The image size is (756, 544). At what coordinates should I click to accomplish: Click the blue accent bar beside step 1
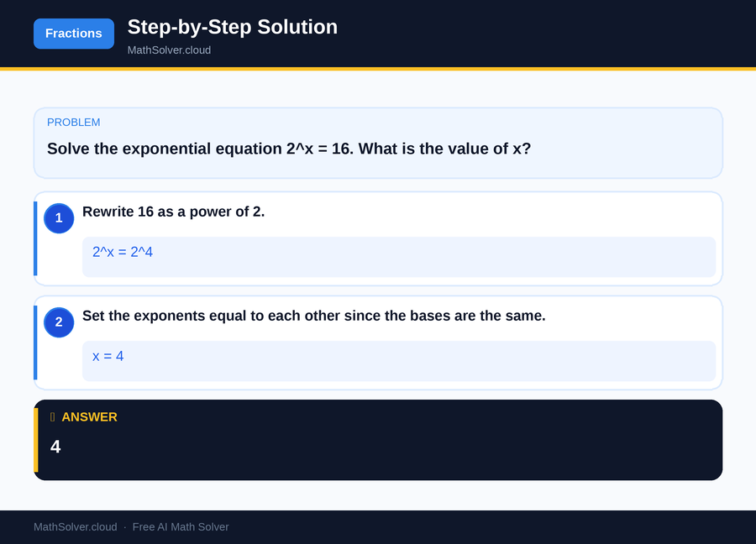[x=35, y=238]
